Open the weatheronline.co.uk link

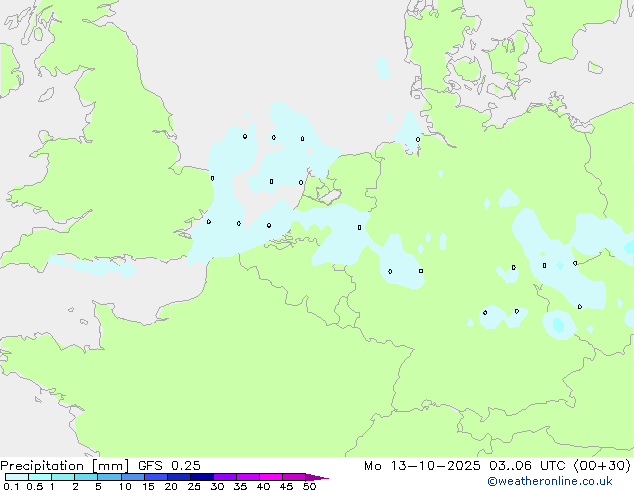click(550, 481)
